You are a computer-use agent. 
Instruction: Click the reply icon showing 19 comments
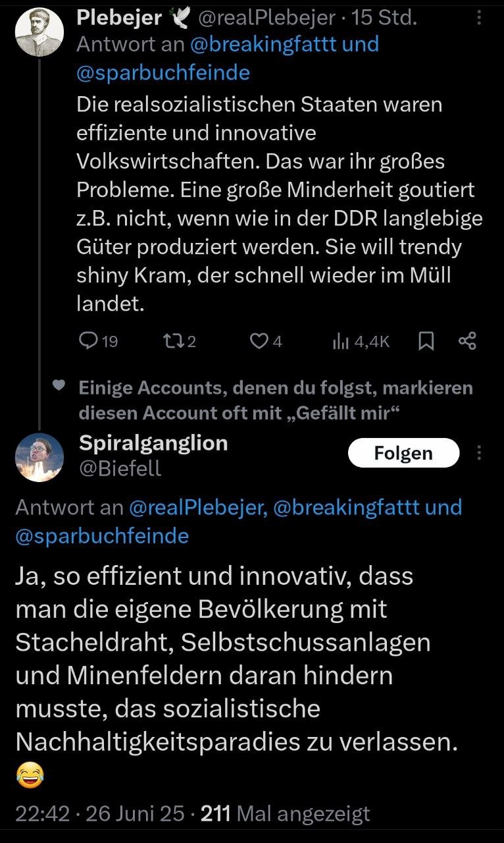88,340
